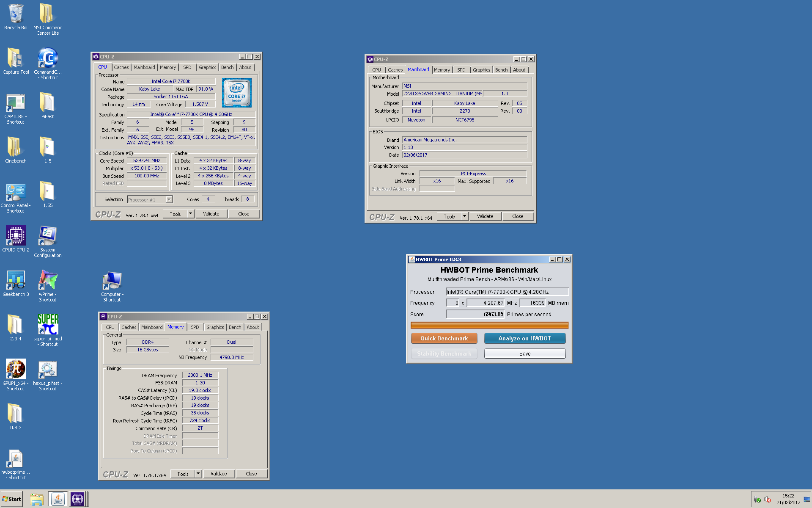
Task: Open Processor #1 selection dropdown
Action: 150,199
